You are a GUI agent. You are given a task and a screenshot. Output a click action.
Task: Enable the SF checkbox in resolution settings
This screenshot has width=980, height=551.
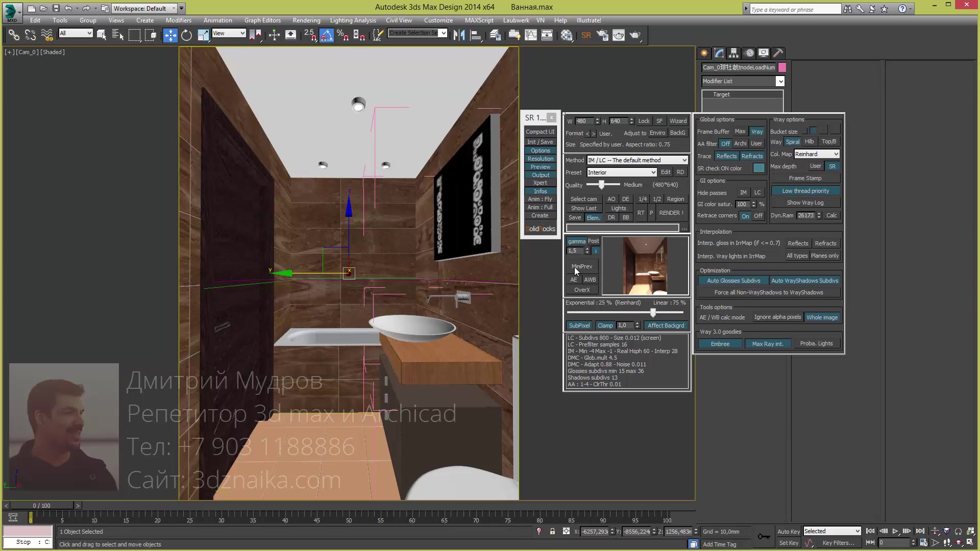point(659,121)
